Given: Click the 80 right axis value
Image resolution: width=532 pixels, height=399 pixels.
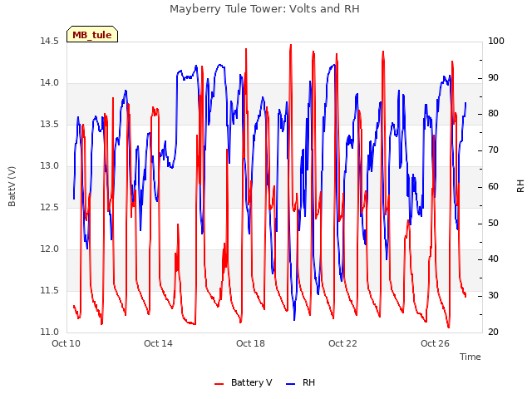Looking at the screenshot, I should pyautogui.click(x=493, y=114).
